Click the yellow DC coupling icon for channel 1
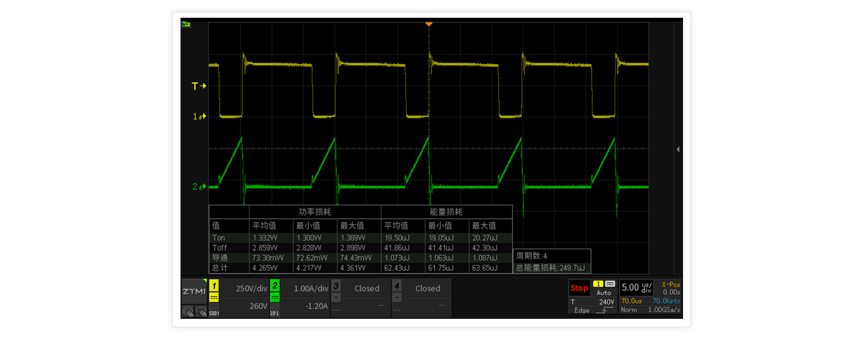 [x=214, y=298]
